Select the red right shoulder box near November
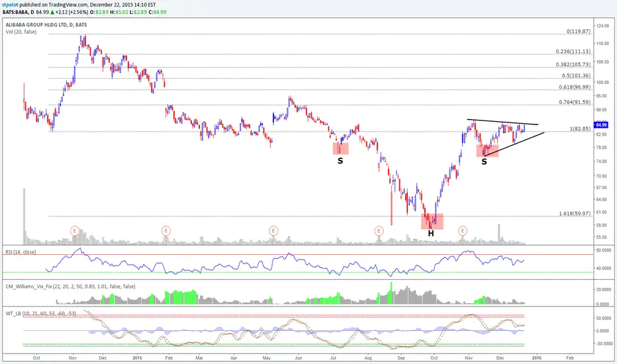This screenshot has width=617, height=364. point(487,151)
